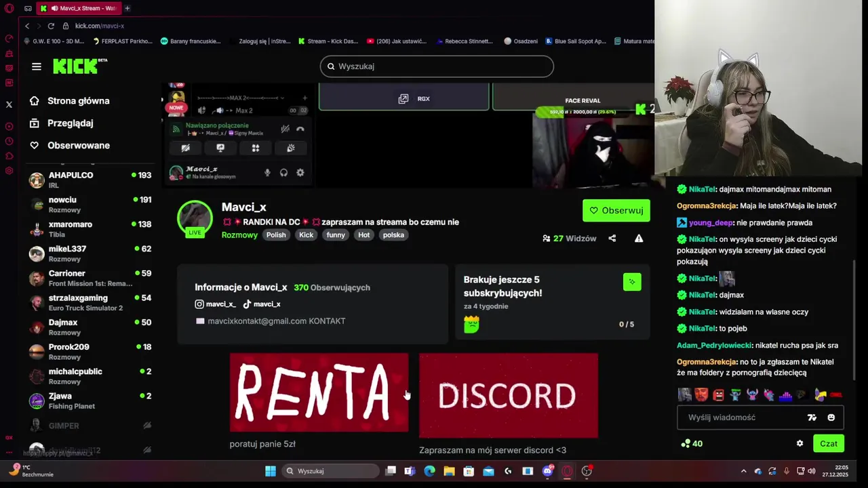Open Microsoft Edge from taskbar

coord(429,471)
